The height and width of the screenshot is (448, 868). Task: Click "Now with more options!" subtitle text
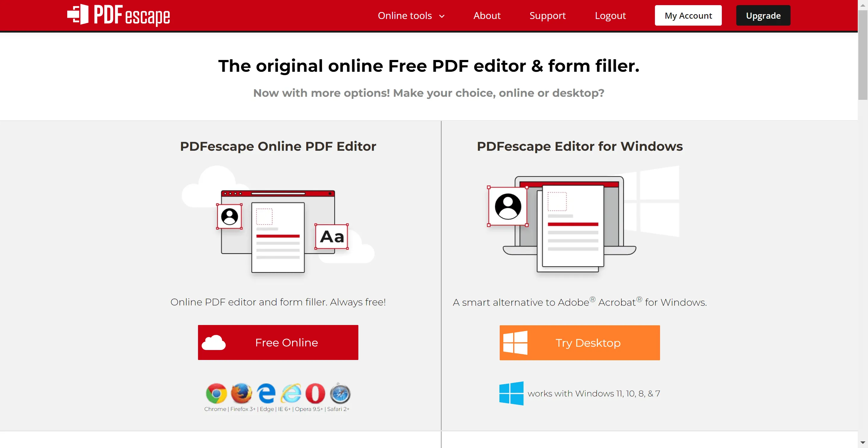(x=429, y=93)
